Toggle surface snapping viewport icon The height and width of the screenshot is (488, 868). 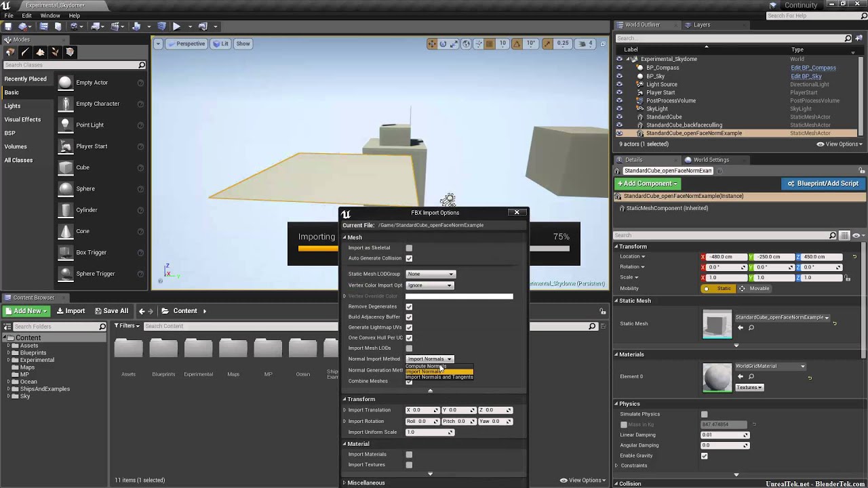pyautogui.click(x=478, y=43)
